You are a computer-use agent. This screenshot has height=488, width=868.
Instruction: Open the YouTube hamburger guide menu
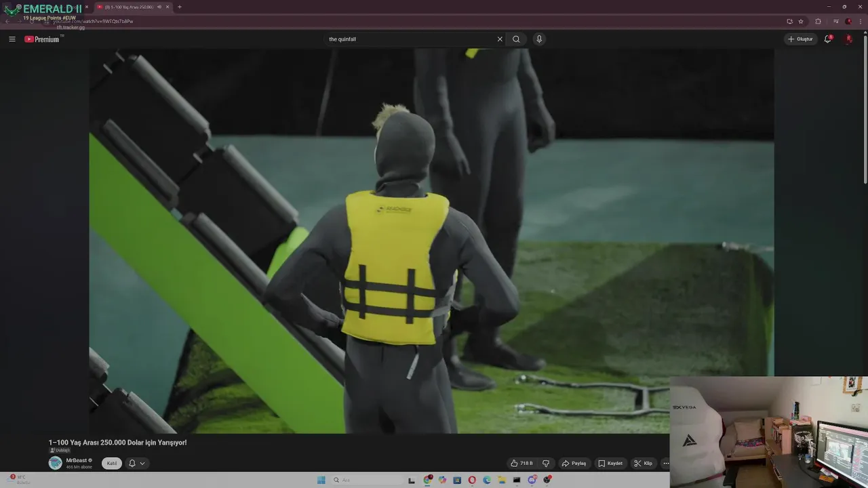(12, 39)
